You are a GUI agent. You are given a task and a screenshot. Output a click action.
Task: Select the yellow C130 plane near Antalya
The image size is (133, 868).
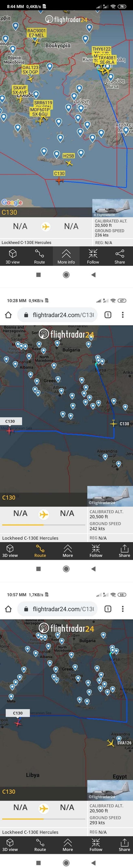[x=114, y=423]
